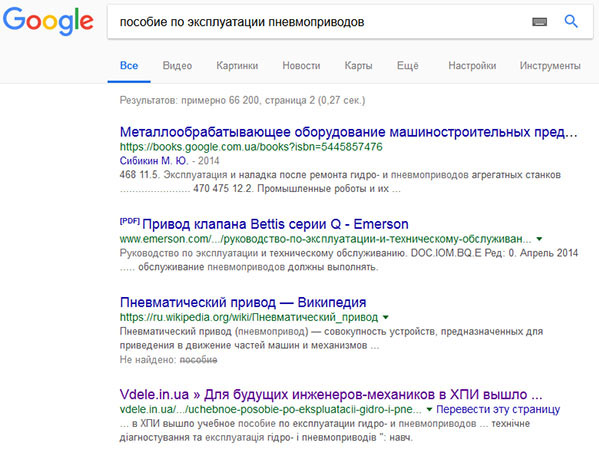Open the on-screen keyboard icon

pos(539,22)
